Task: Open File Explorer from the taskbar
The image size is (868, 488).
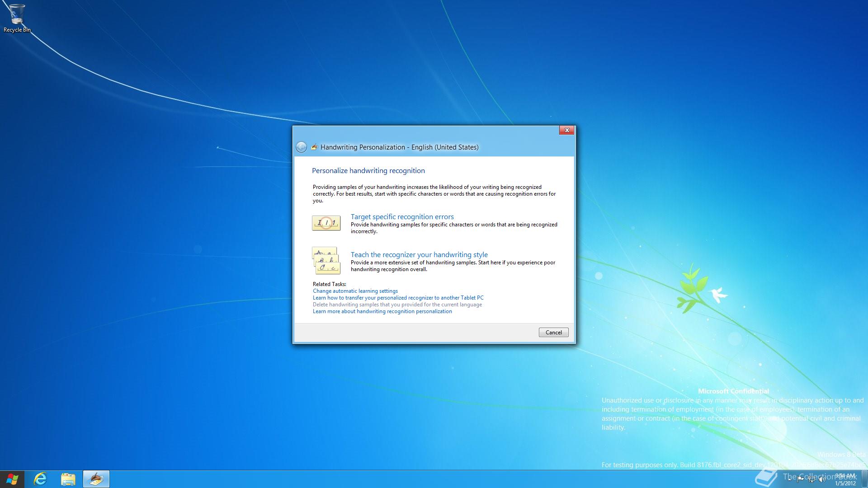Action: pyautogui.click(x=68, y=479)
